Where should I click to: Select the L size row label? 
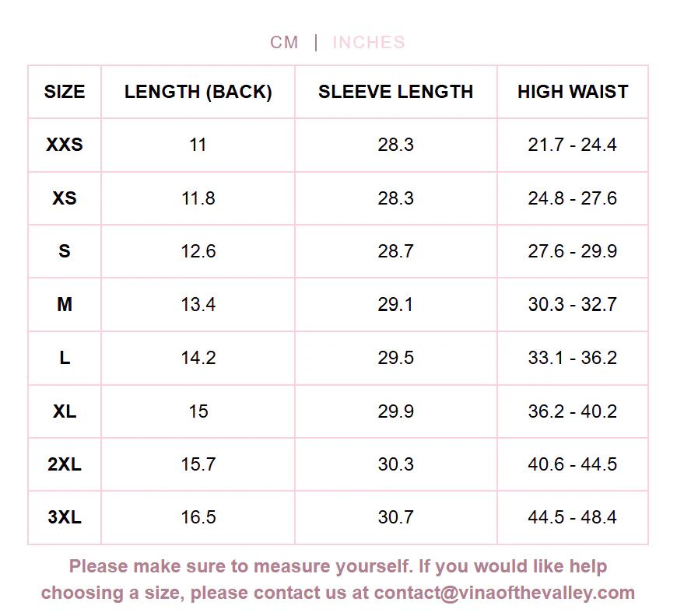[x=65, y=358]
